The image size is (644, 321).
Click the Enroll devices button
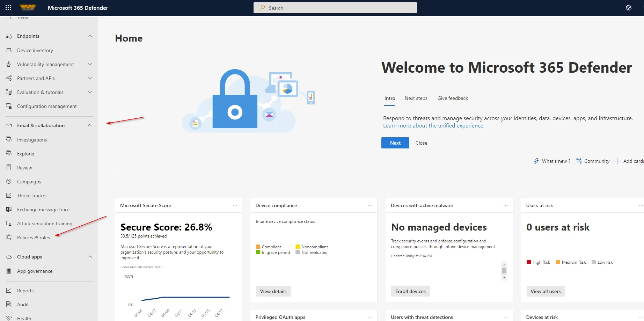(x=410, y=291)
